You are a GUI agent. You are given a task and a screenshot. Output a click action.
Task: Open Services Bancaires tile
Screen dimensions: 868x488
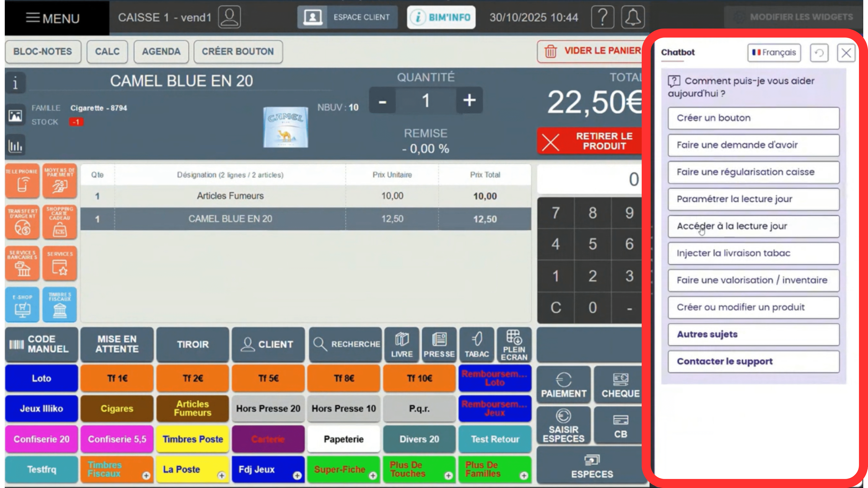coord(22,263)
